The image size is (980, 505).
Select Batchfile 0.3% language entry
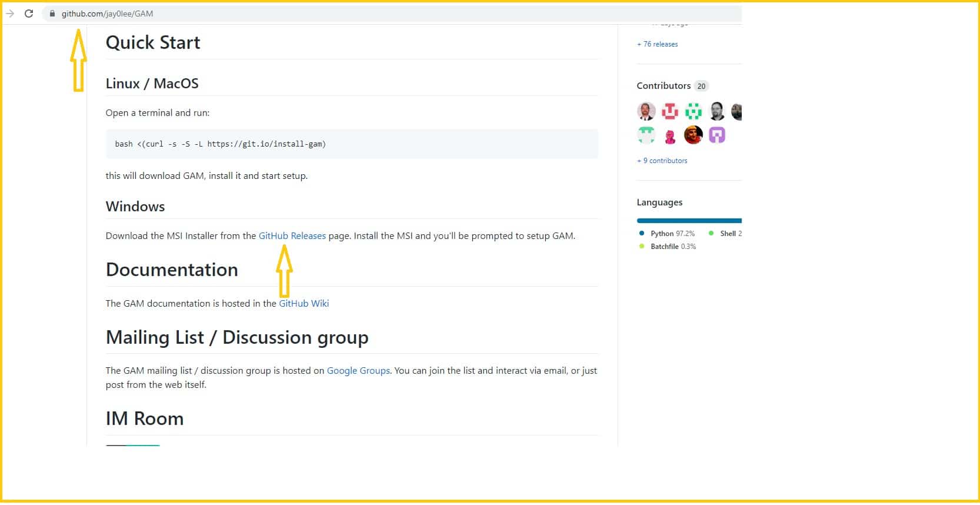672,247
